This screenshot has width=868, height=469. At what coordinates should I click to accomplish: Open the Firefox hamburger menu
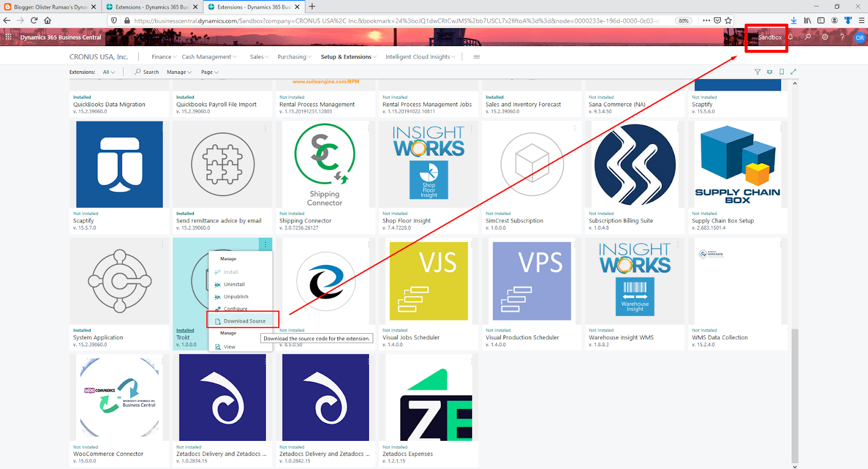[x=861, y=21]
